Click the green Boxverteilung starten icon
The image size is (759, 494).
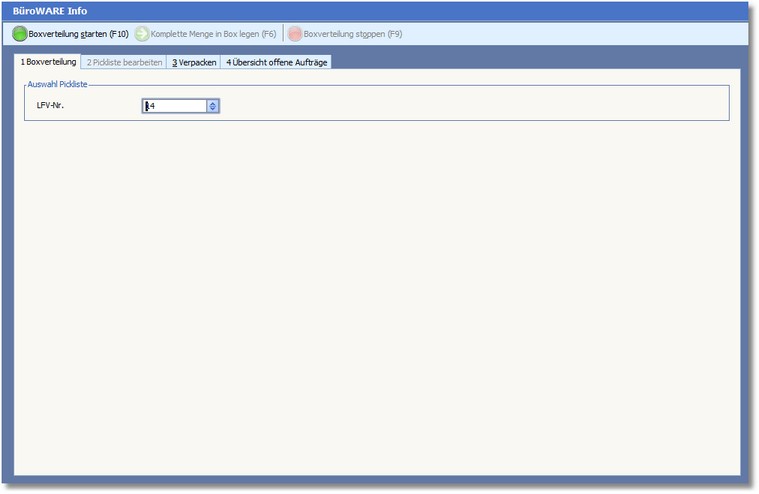[20, 34]
